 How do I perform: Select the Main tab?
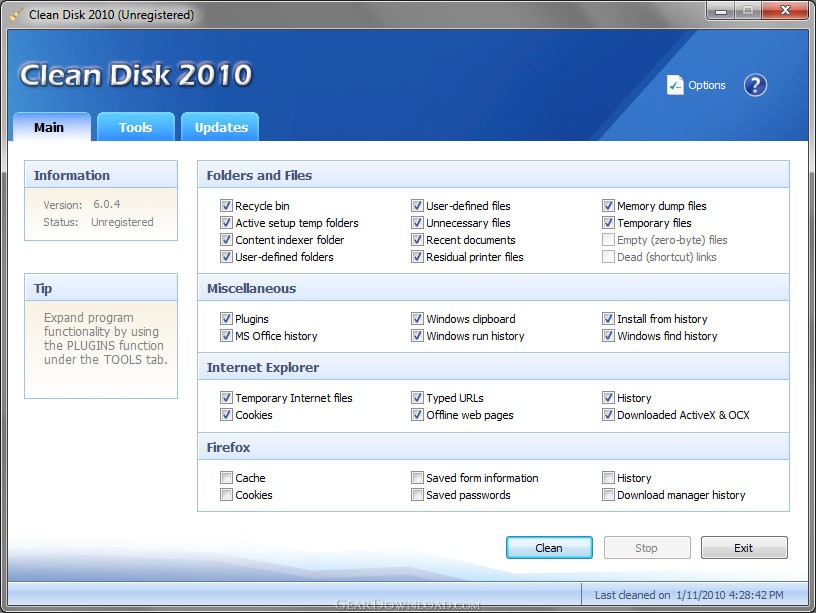coord(49,127)
